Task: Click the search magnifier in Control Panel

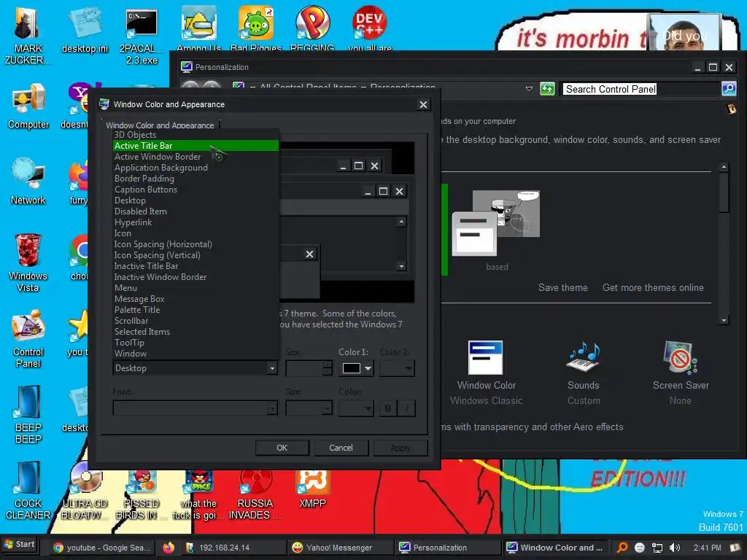Action: (x=729, y=88)
